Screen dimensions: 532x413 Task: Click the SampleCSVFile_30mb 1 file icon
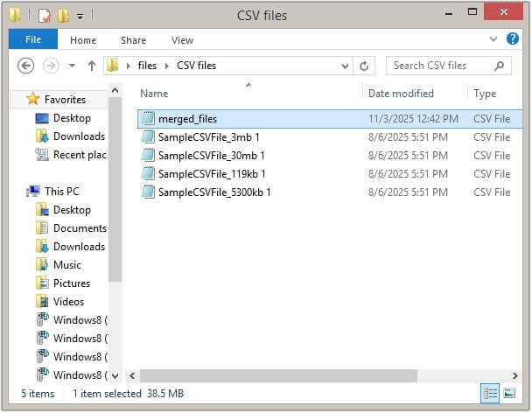[148, 155]
